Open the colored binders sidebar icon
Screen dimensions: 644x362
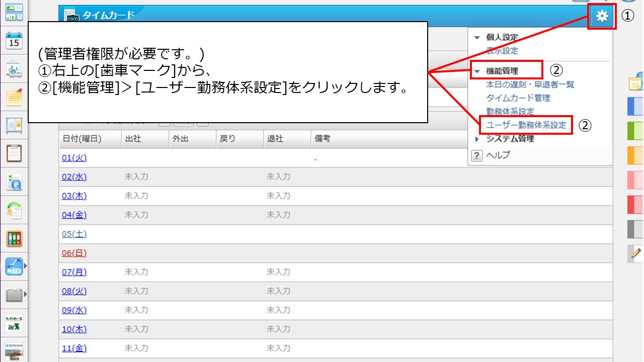pyautogui.click(x=14, y=238)
